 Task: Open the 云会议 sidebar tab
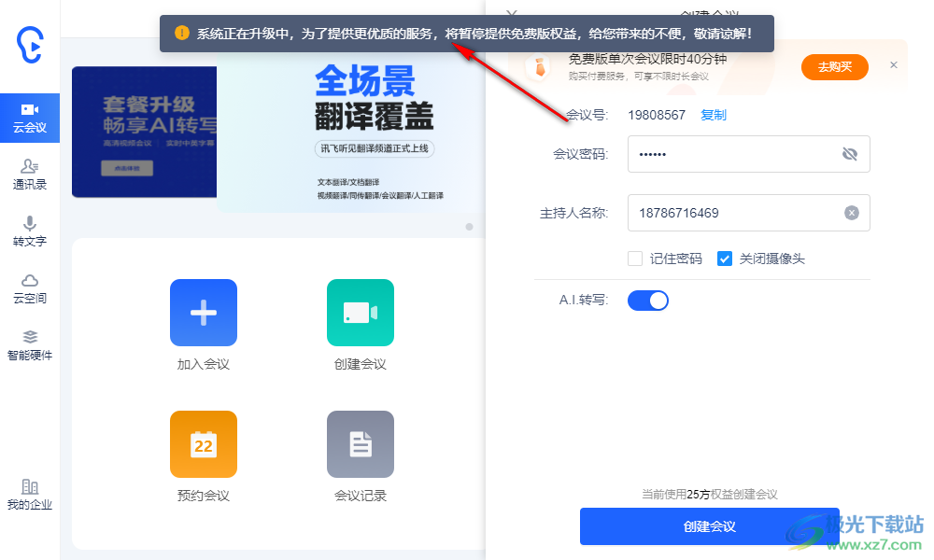tap(30, 118)
